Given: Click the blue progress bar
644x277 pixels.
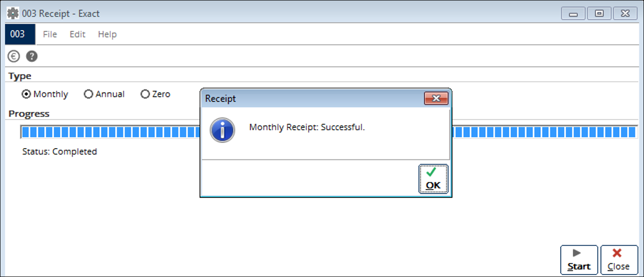Looking at the screenshot, I should pos(329,132).
